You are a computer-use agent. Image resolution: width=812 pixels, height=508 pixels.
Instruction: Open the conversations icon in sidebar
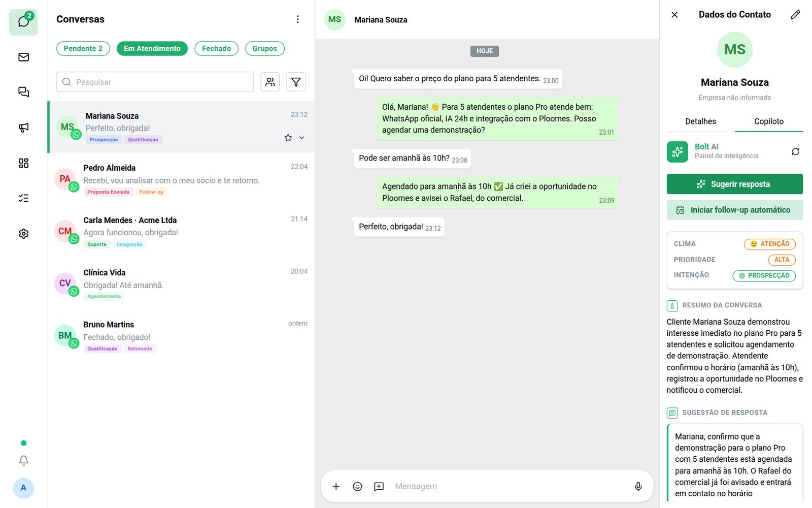pyautogui.click(x=23, y=22)
